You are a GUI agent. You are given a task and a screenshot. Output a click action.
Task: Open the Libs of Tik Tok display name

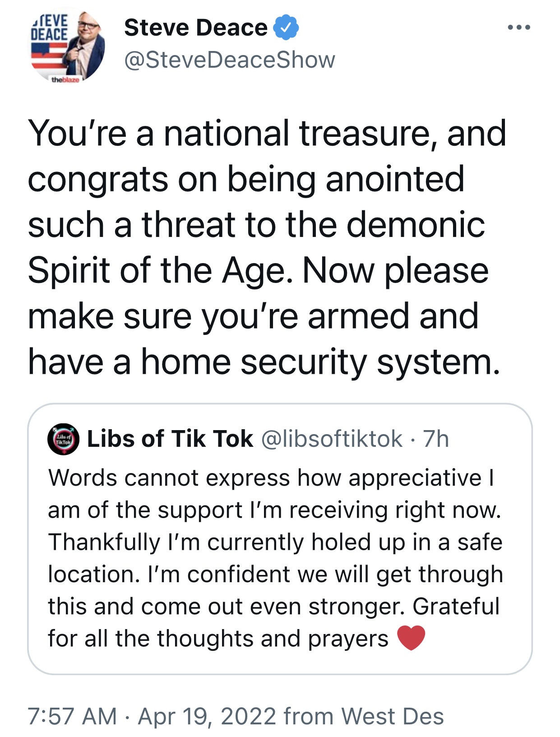click(x=170, y=439)
